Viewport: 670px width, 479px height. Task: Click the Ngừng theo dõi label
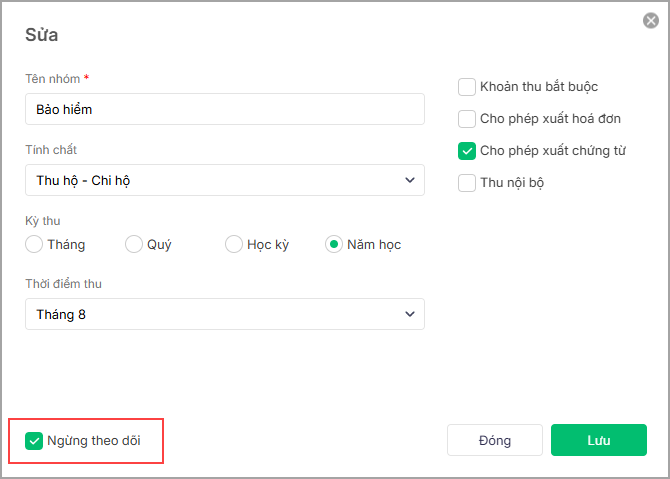(95, 441)
